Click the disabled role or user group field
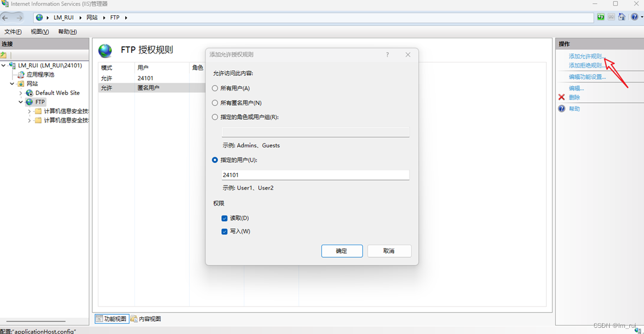The height and width of the screenshot is (334, 644). [x=316, y=132]
